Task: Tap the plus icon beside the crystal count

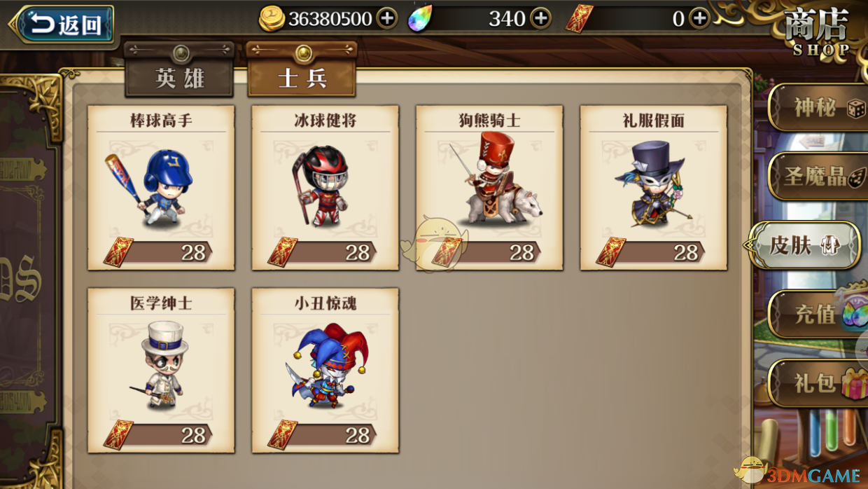Action: (540, 18)
